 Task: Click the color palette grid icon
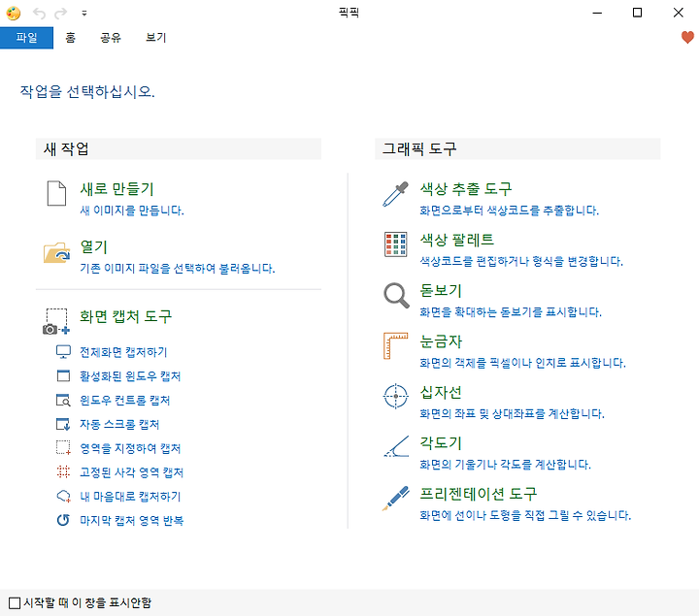(395, 244)
